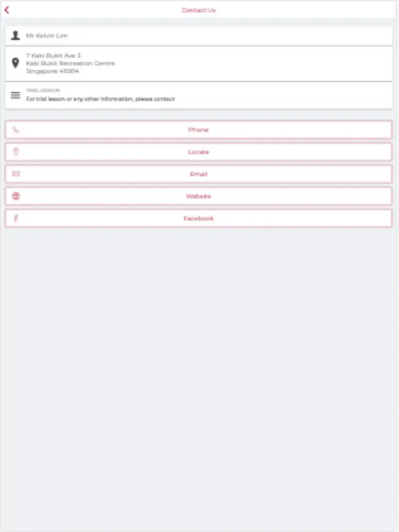Click the hamburger lines icon beside Trial Lesson
Screen dimensions: 399x532
point(15,96)
